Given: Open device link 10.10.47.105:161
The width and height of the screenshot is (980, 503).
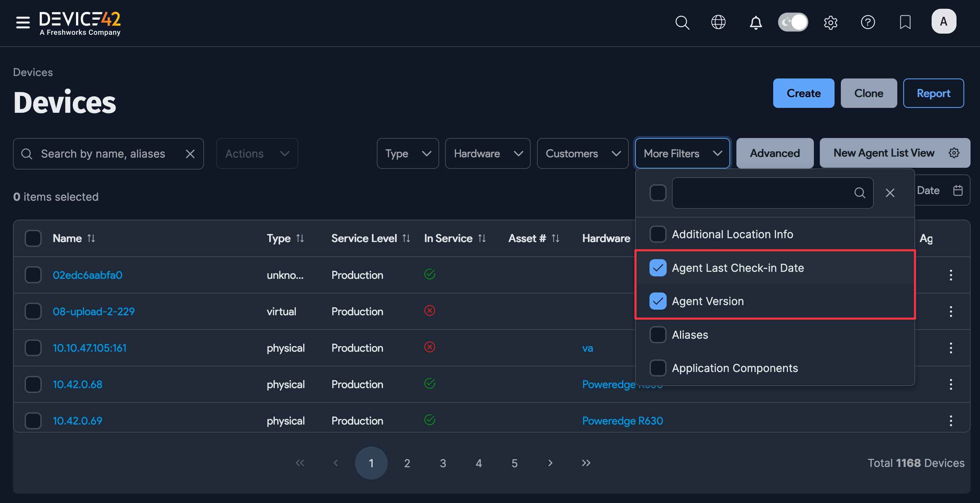Looking at the screenshot, I should pos(89,348).
